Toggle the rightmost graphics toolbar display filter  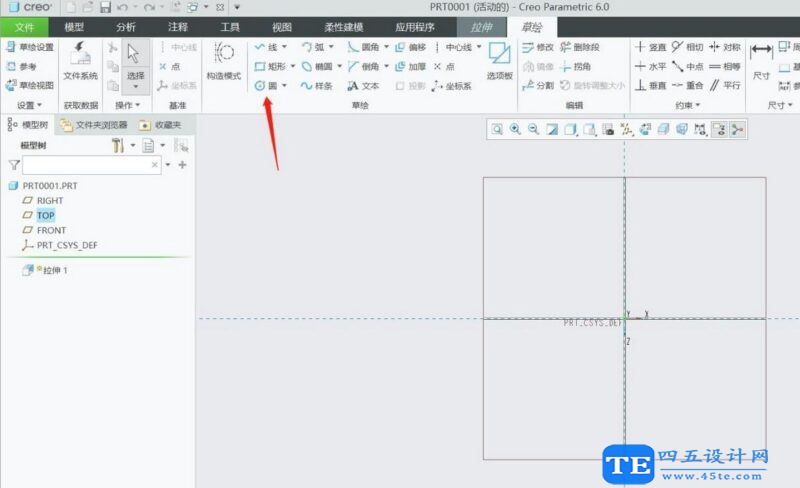point(738,129)
